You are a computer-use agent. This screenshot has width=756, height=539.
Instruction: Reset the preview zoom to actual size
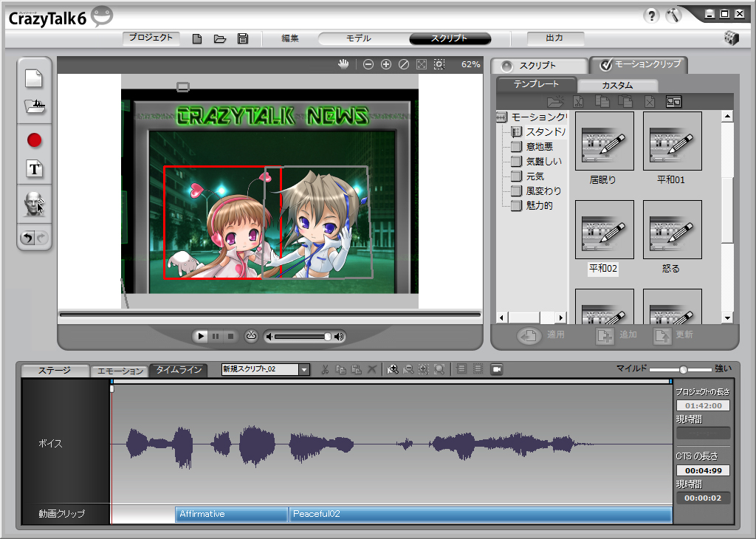404,64
